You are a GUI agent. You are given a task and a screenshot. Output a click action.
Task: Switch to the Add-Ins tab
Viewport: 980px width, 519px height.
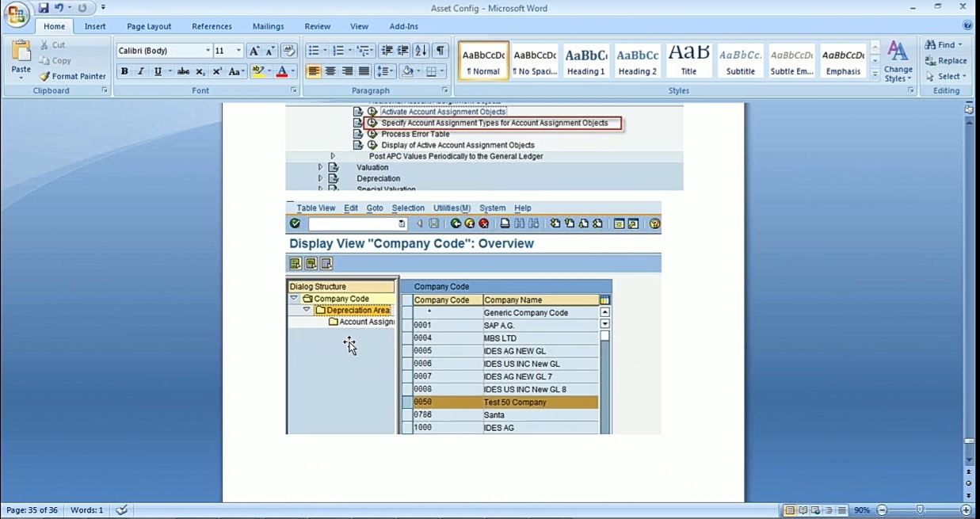point(404,26)
